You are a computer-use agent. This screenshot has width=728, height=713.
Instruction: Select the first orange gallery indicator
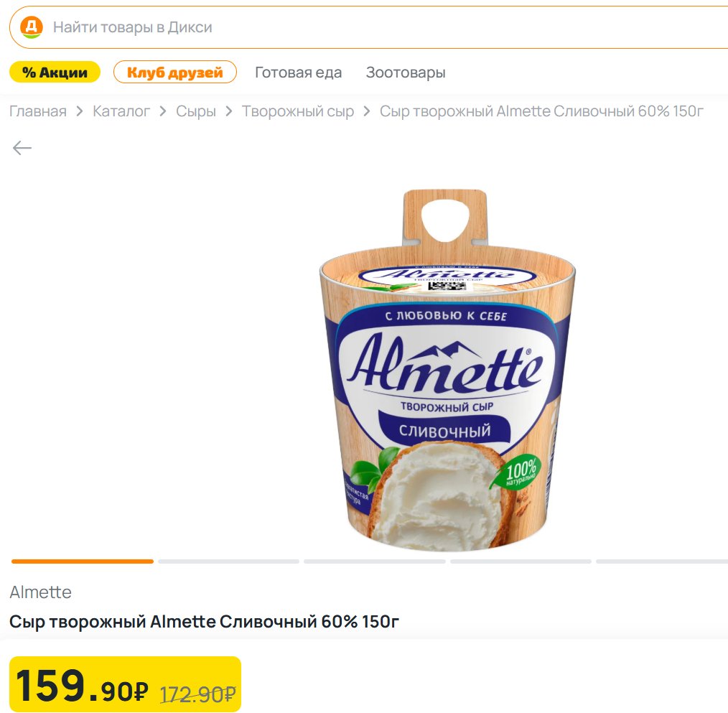83,561
